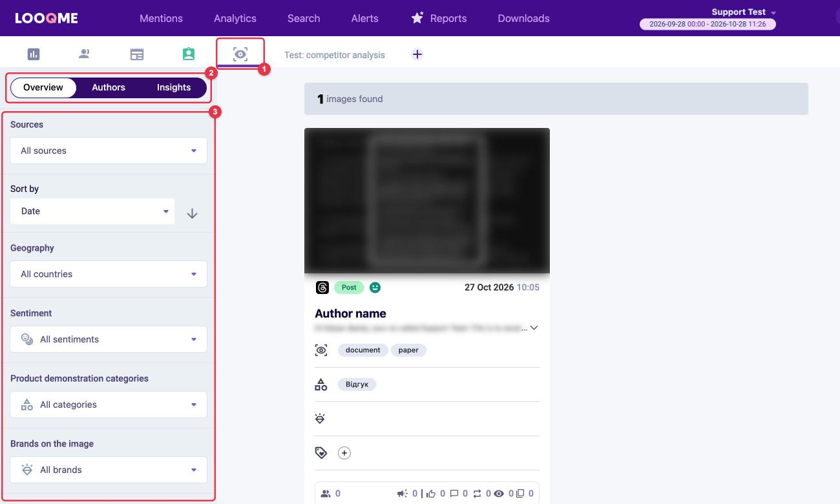The image size is (840, 504).
Task: Click the detected objects eye icon
Action: pyautogui.click(x=321, y=350)
